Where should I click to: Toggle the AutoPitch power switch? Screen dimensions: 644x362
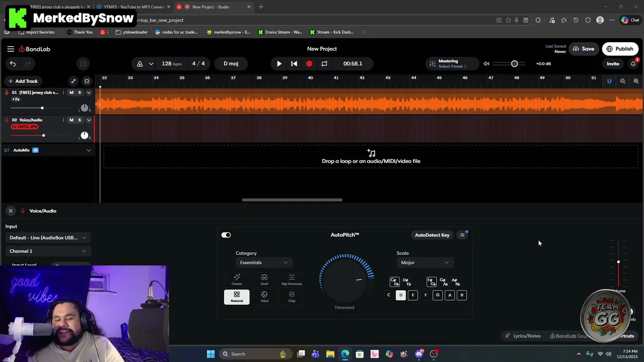point(226,235)
